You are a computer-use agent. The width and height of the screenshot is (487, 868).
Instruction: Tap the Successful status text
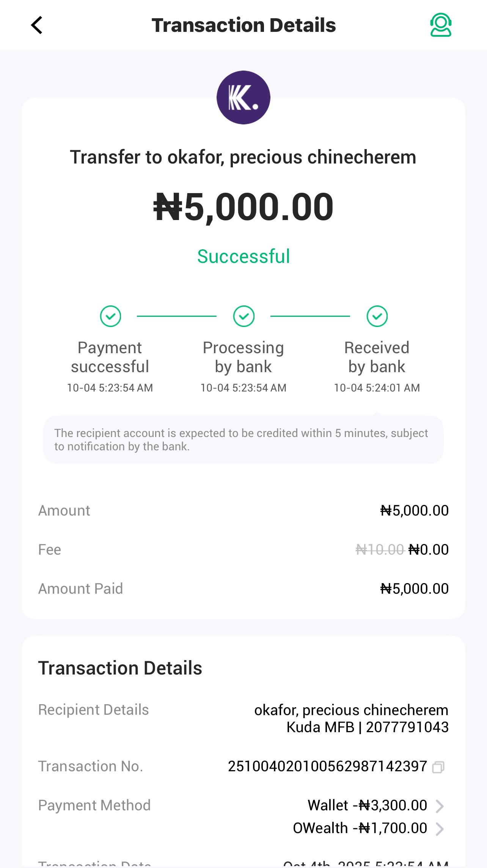click(x=243, y=256)
